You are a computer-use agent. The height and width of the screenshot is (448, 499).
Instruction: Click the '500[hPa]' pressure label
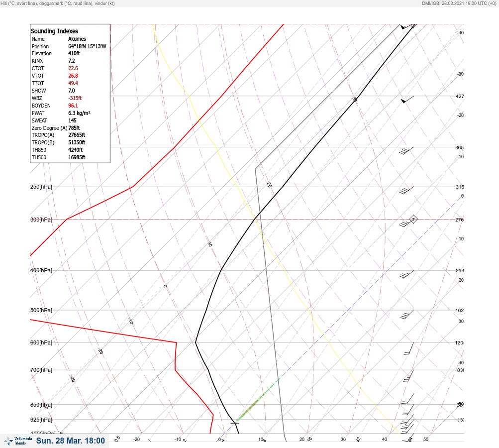pos(41,310)
